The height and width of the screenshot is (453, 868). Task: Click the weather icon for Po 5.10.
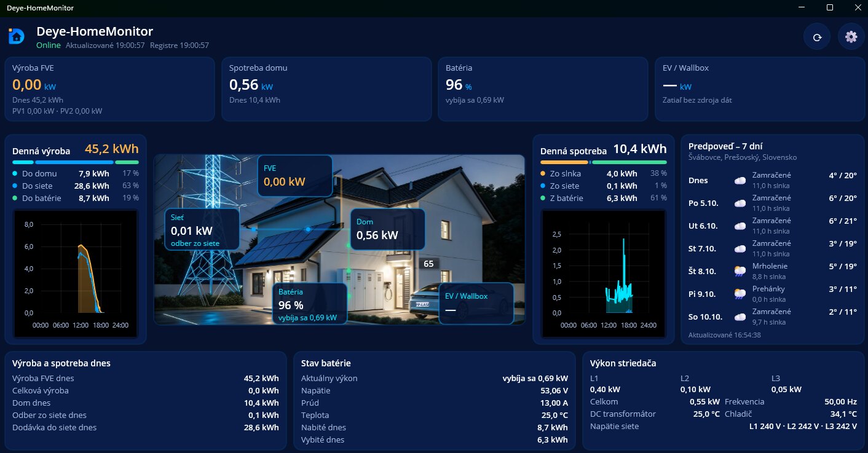[740, 203]
